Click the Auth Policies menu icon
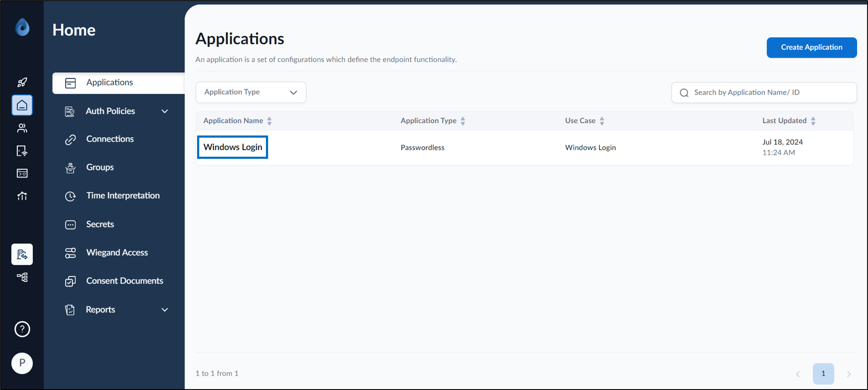The width and height of the screenshot is (868, 390). tap(70, 111)
